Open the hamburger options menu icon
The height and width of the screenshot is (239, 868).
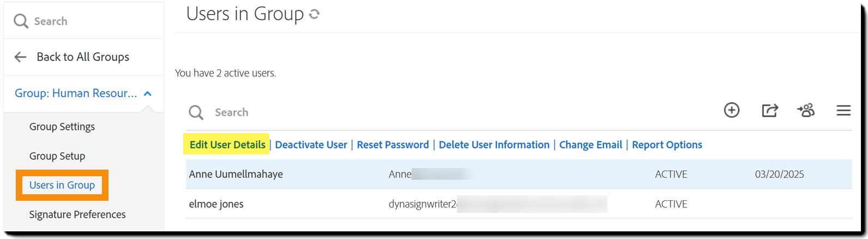[843, 110]
